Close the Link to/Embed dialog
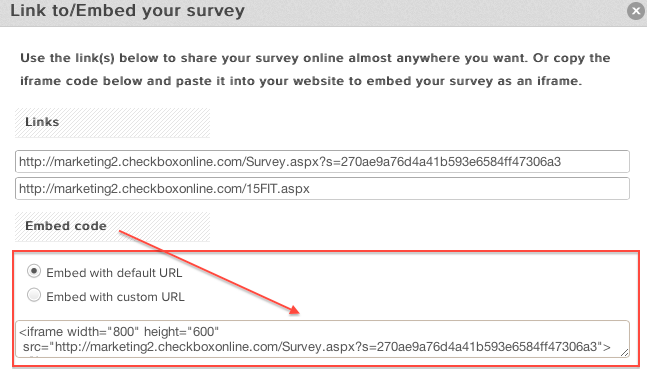Image resolution: width=647 pixels, height=380 pixels. pos(636,11)
